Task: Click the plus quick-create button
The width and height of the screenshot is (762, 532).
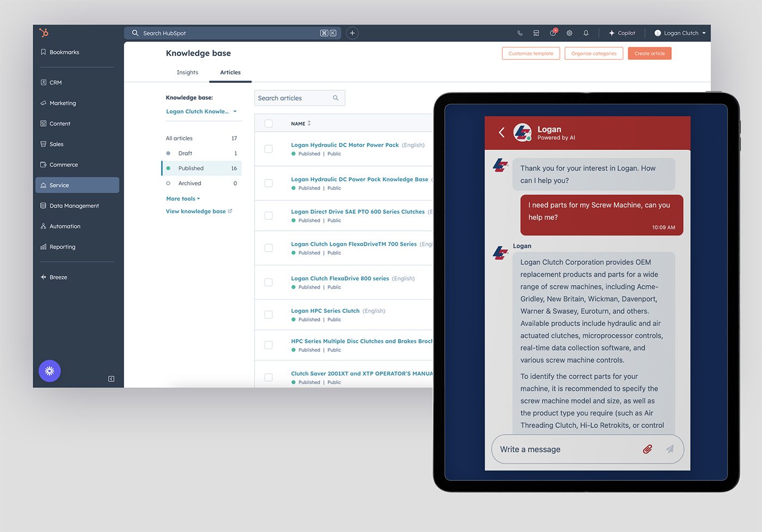Action: (352, 33)
